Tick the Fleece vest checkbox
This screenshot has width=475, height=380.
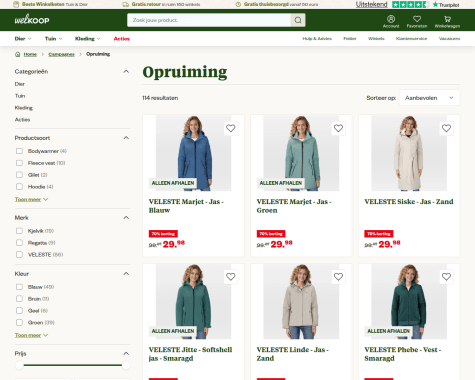coord(19,163)
